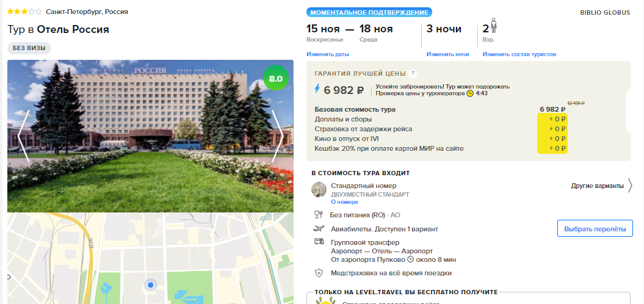Open the О номере link
Viewport: 644px width, 304px height.
345,202
